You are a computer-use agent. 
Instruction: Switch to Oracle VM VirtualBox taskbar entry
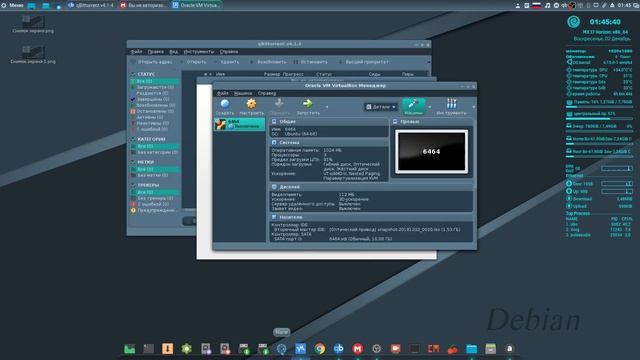(x=196, y=5)
